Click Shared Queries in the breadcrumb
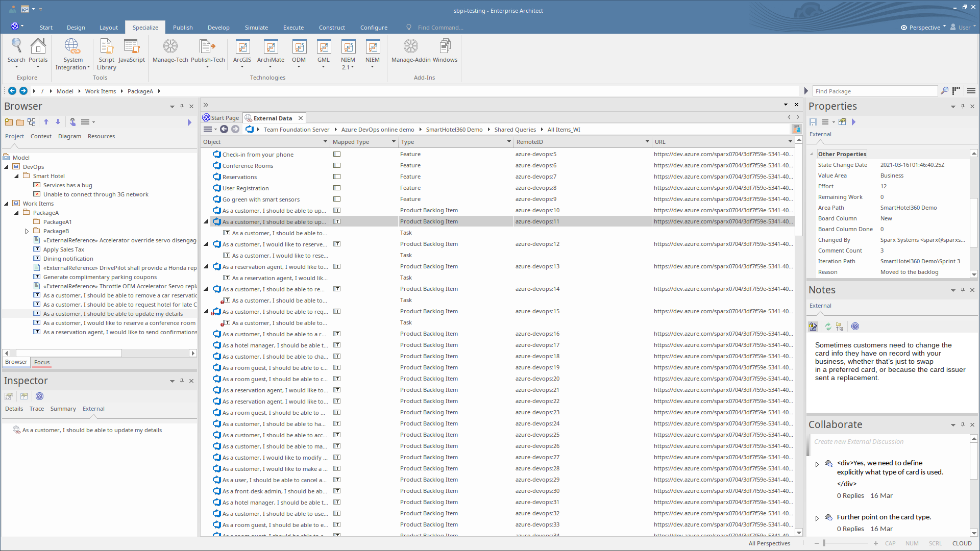The image size is (980, 551). pyautogui.click(x=515, y=130)
